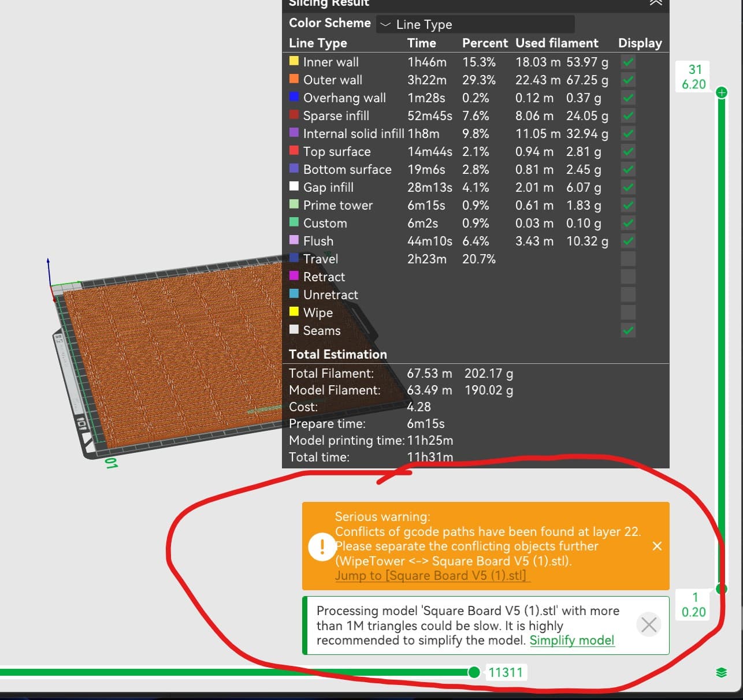Toggle Prime tower display checkbox
This screenshot has width=743, height=700.
(628, 205)
